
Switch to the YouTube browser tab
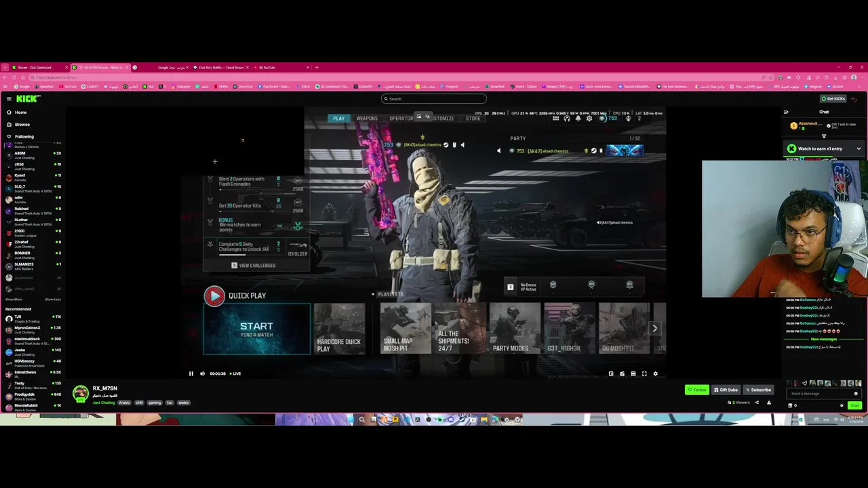pyautogui.click(x=281, y=67)
